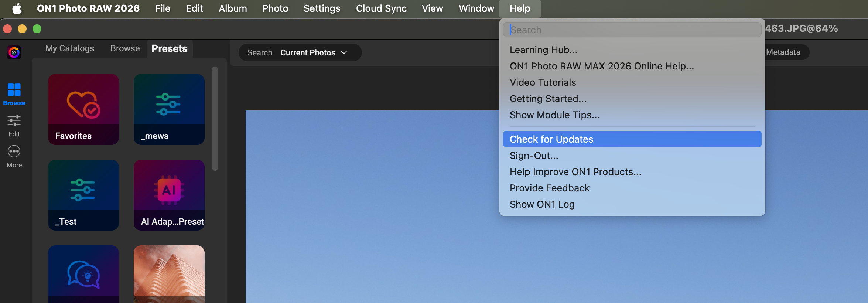Open ON1 Photo RAW MAX 2026 Online Help

pos(632,66)
